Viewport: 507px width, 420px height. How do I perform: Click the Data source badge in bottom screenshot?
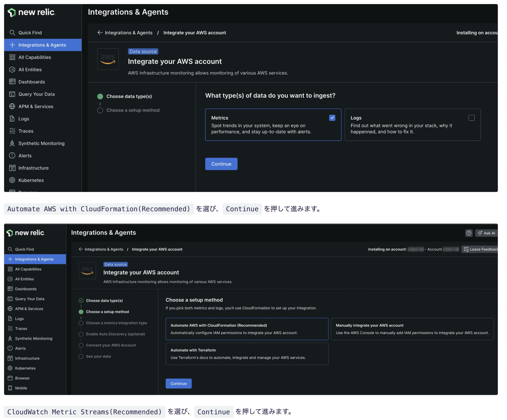[x=115, y=264]
